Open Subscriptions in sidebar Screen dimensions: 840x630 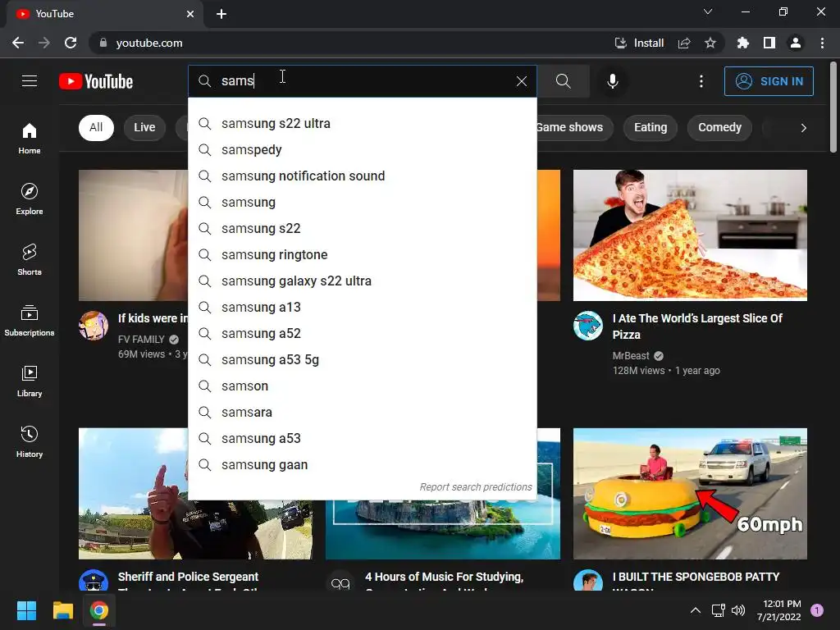[x=30, y=321]
